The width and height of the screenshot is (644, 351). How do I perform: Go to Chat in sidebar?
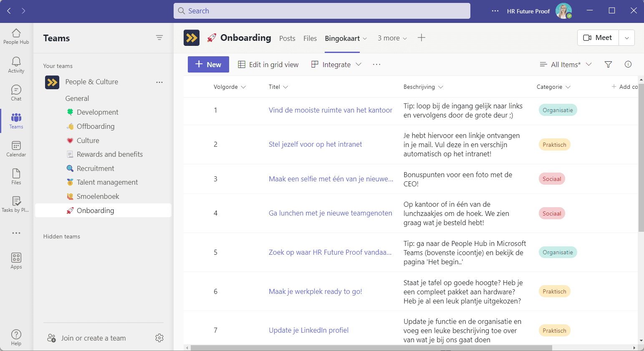(x=16, y=93)
